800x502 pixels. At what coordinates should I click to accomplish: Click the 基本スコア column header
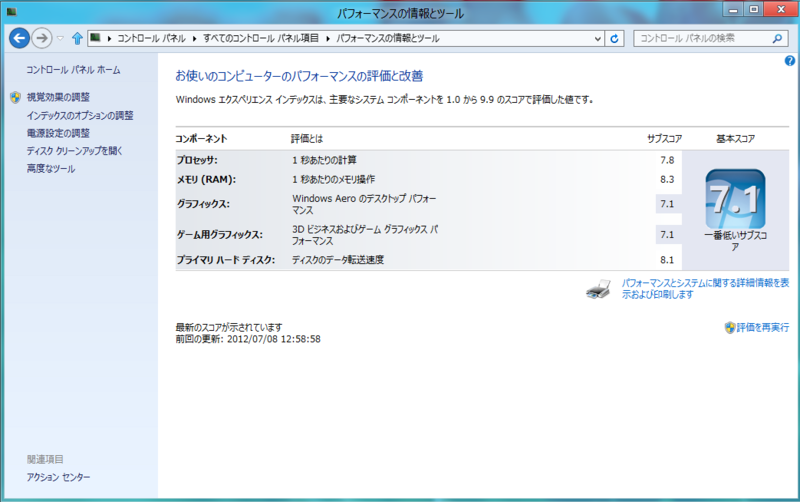click(x=735, y=139)
